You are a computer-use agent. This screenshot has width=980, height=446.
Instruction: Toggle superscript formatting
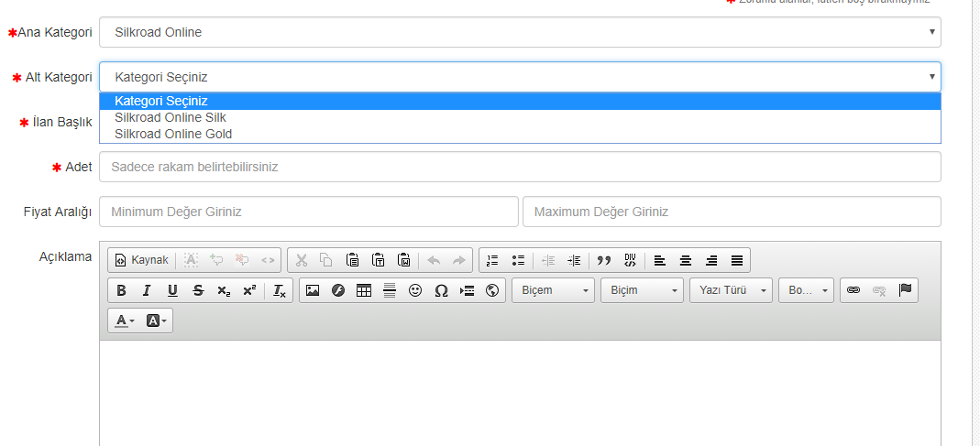249,290
